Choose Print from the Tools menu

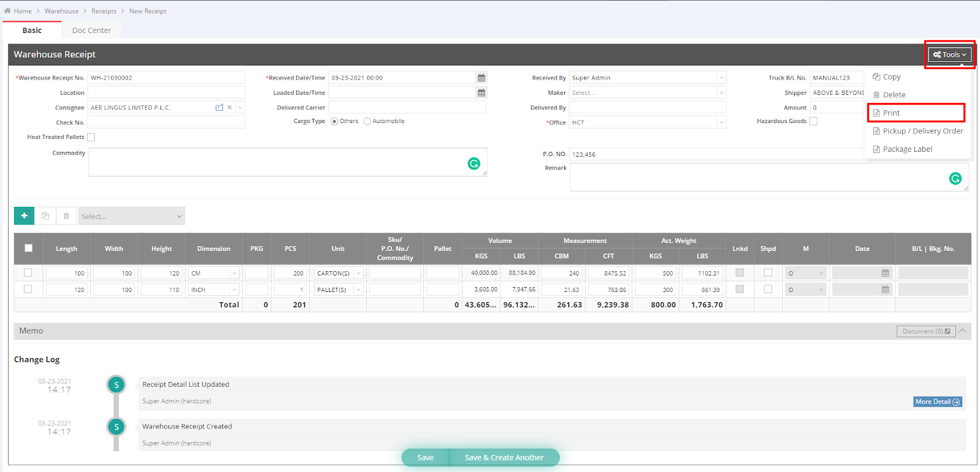pyautogui.click(x=891, y=113)
